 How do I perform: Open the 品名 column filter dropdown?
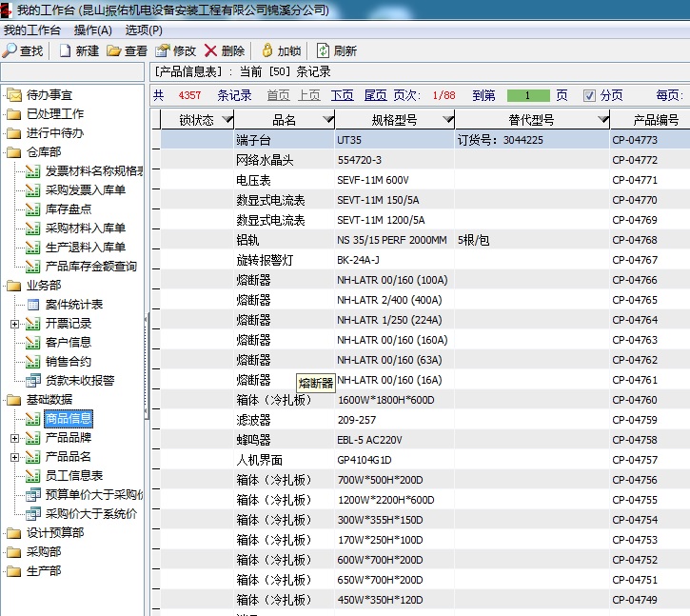coord(327,120)
